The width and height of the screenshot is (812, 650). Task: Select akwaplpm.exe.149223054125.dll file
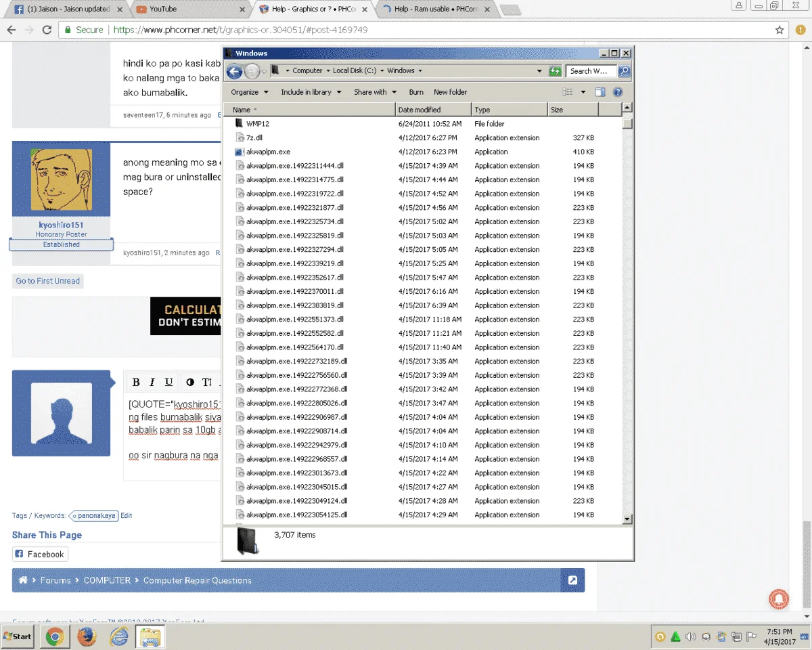pos(297,515)
